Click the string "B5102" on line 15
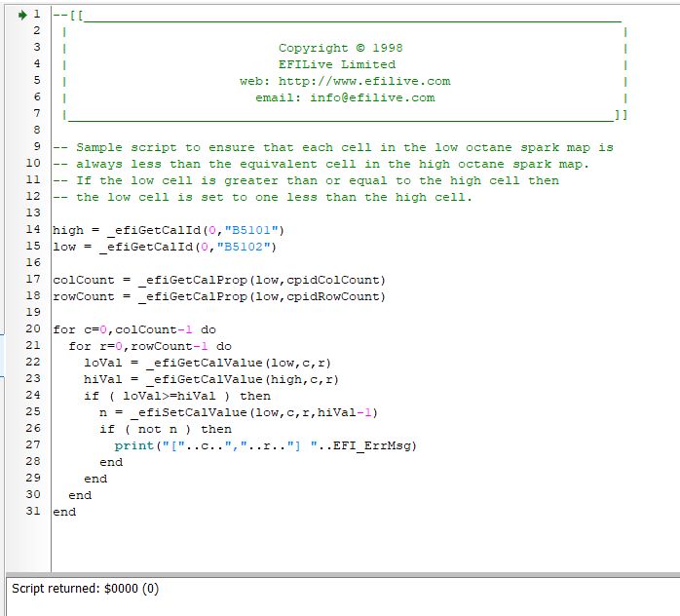The height and width of the screenshot is (616, 680). tap(244, 247)
